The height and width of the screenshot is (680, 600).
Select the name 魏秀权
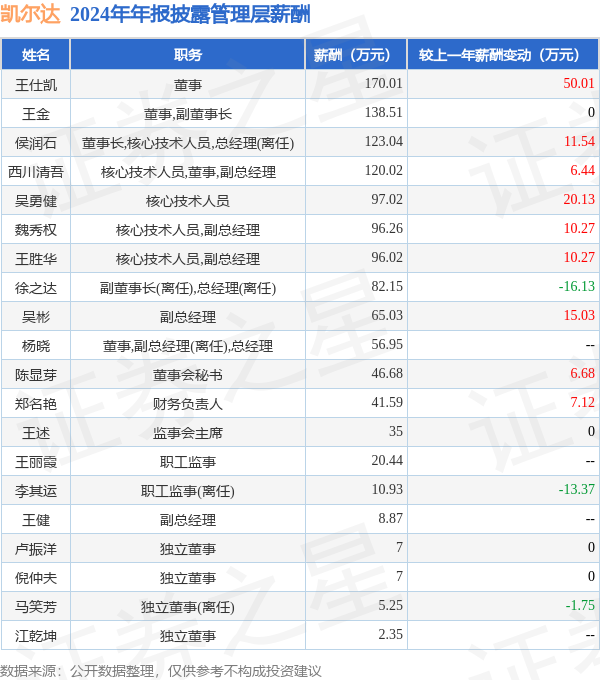point(36,230)
